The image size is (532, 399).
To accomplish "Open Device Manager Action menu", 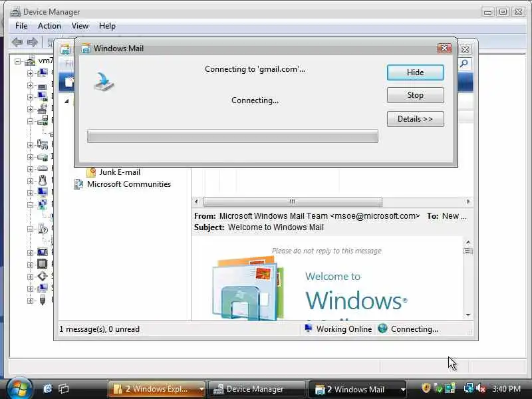I will 49,26.
